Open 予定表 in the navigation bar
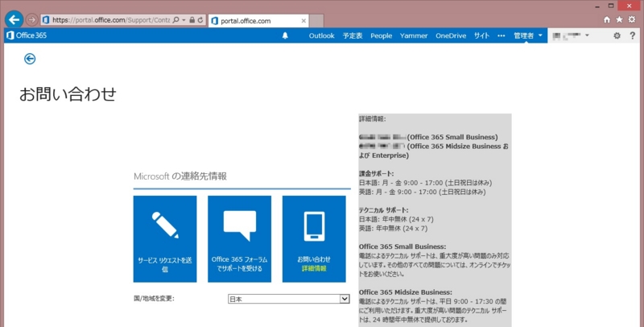 (x=353, y=35)
